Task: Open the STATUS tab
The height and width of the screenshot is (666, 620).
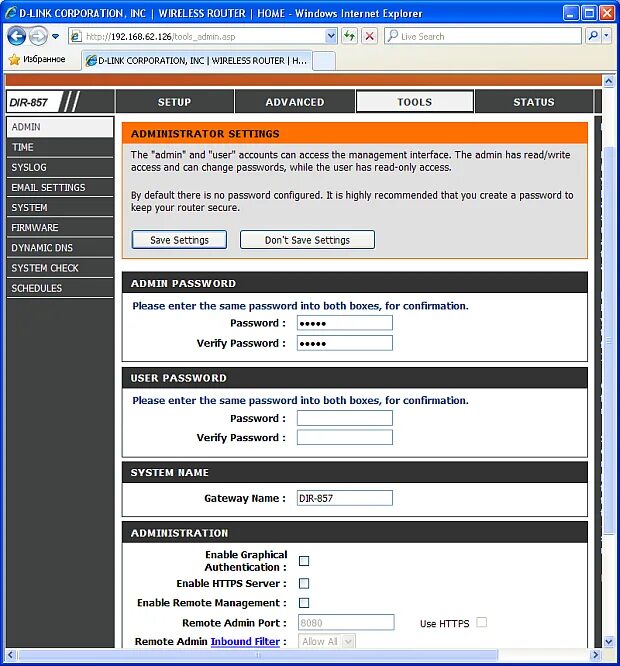Action: point(534,102)
